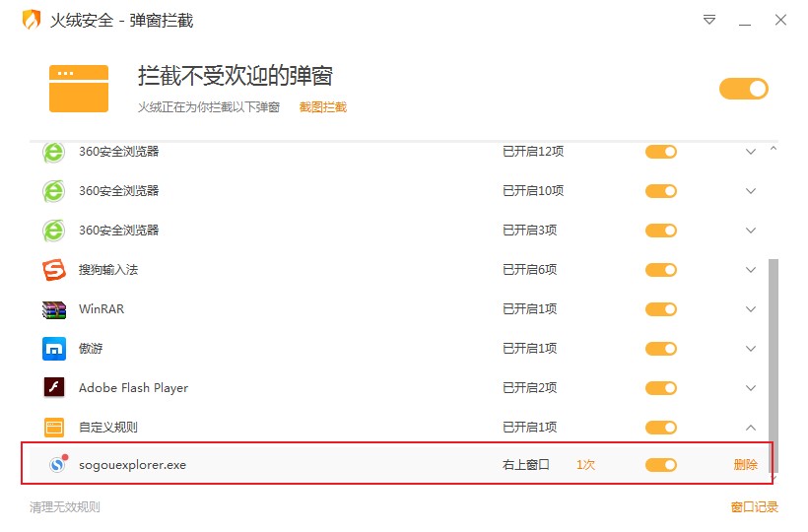Toggle the sogouexplorer.exe rule switch

(x=660, y=465)
